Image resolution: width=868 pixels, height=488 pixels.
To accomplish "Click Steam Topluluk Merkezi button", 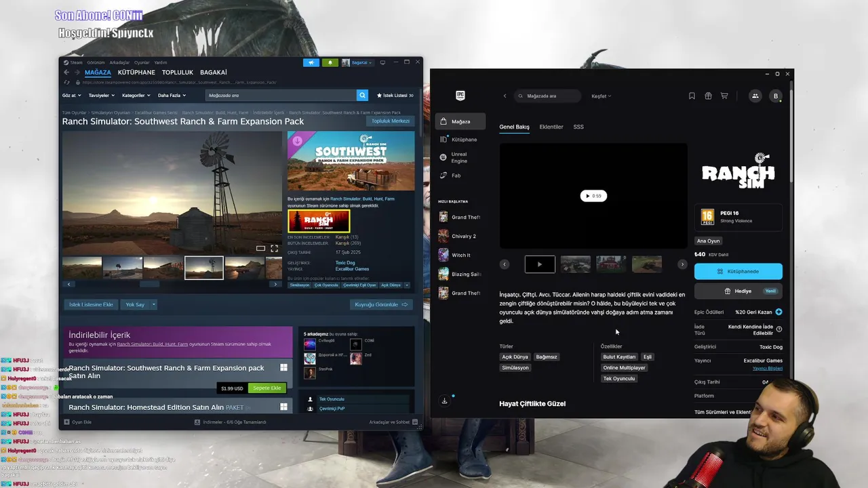I will 391,121.
